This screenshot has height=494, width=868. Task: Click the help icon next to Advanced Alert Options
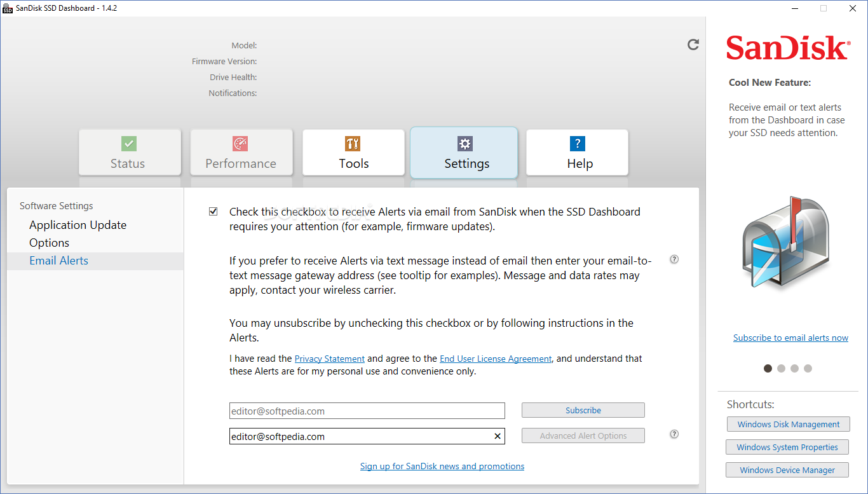pyautogui.click(x=674, y=434)
